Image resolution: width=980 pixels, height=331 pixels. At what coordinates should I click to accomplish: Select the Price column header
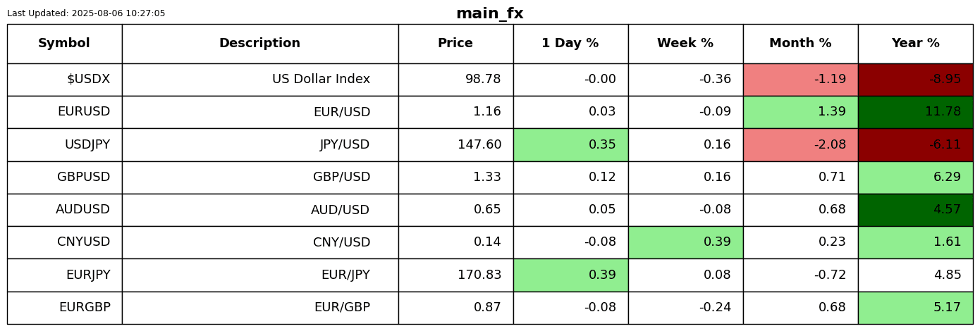(x=455, y=44)
